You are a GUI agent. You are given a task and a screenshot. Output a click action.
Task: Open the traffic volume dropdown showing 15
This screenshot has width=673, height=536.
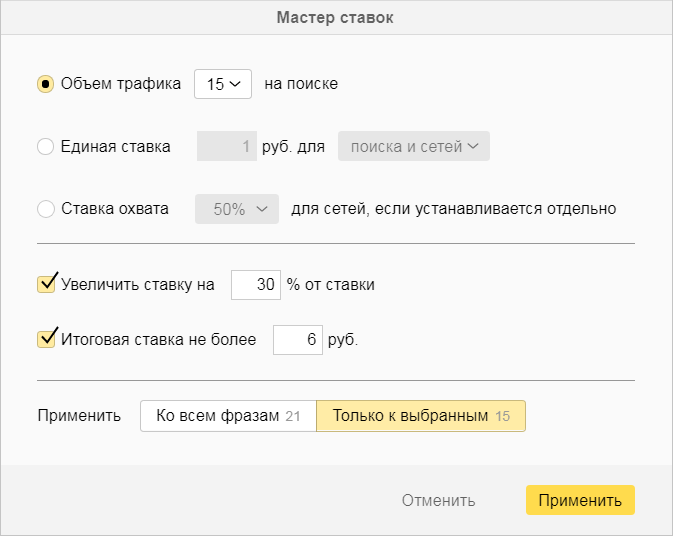pos(222,84)
